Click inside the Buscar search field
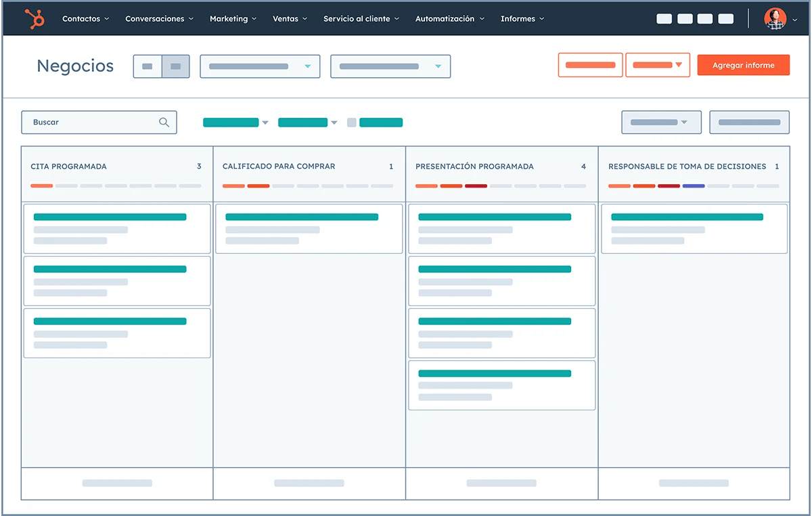812x516 pixels. tap(88, 122)
